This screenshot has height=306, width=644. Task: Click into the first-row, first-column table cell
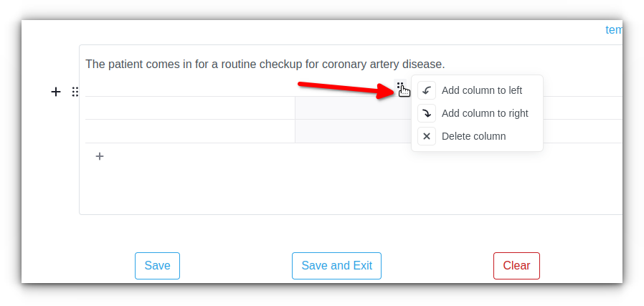190,108
